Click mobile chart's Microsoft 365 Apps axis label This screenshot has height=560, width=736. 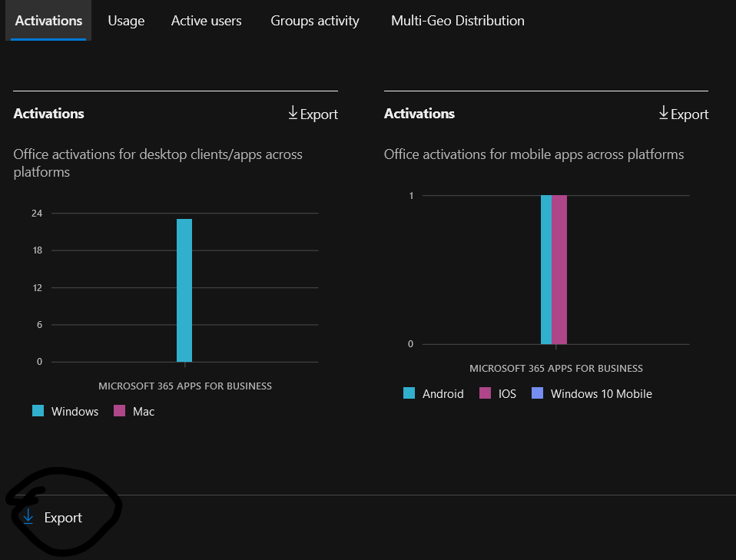[x=556, y=368]
